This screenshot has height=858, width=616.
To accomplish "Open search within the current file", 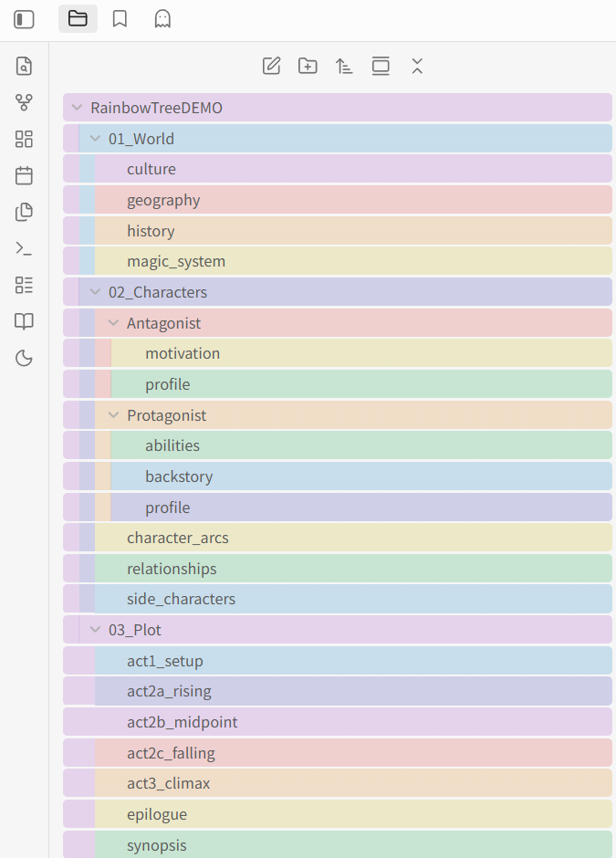I will pos(23,66).
